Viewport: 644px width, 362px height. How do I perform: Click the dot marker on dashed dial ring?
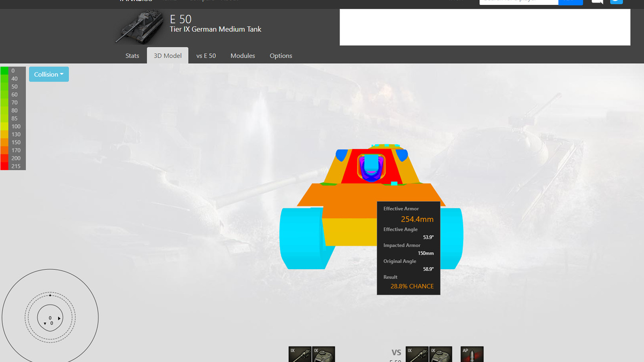click(x=50, y=295)
